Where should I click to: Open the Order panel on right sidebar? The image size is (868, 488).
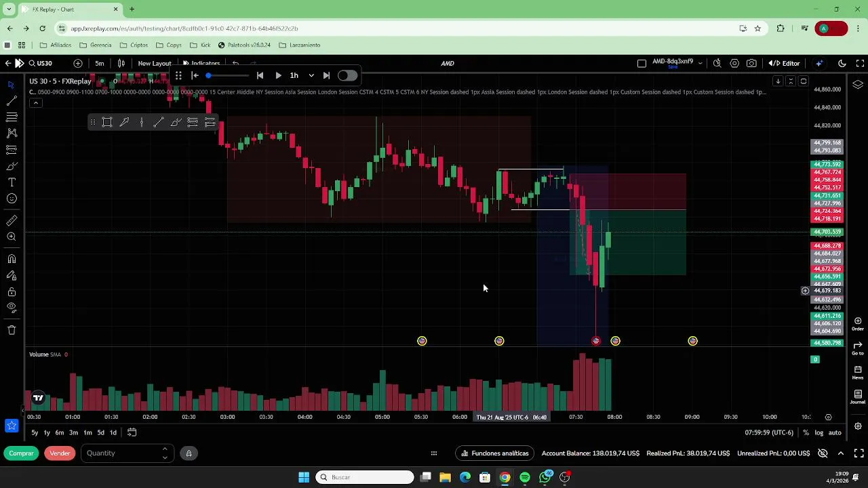click(x=858, y=323)
